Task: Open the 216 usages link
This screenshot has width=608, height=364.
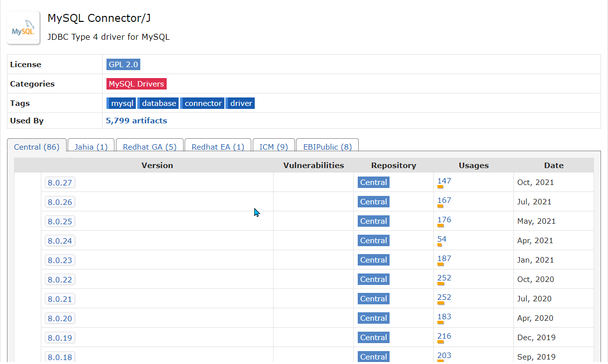Action: [444, 336]
